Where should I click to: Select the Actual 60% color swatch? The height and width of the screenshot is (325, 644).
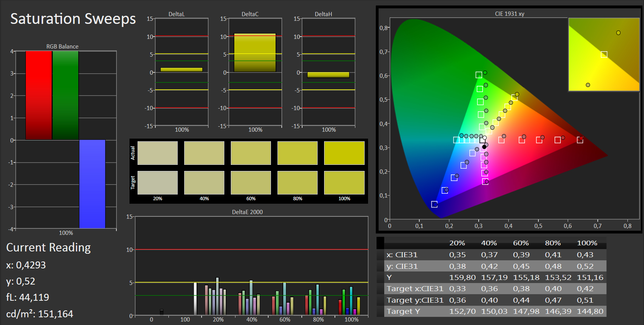(x=251, y=153)
